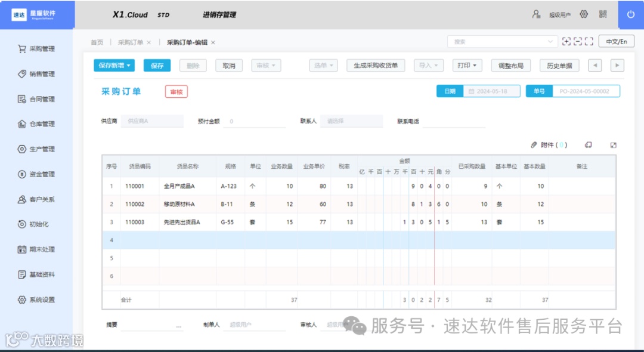This screenshot has width=644, height=352.
Task: Open 生产管理 module
Action: coord(36,149)
